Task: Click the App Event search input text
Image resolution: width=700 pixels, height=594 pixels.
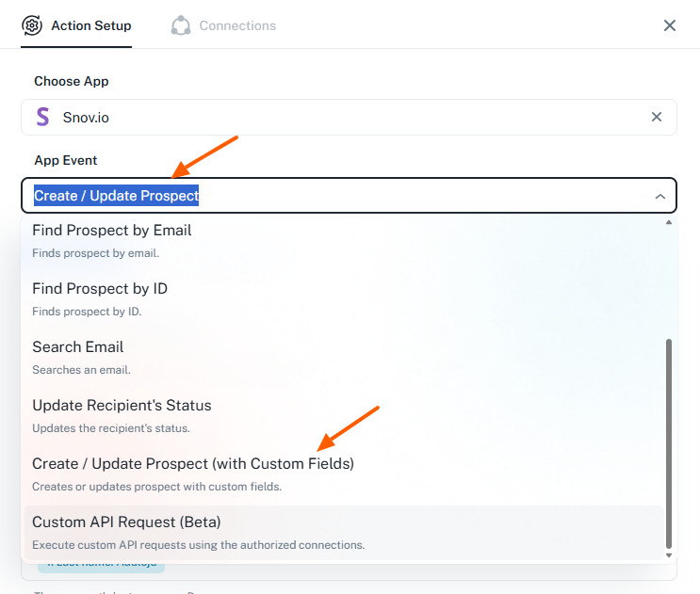Action: coord(117,196)
